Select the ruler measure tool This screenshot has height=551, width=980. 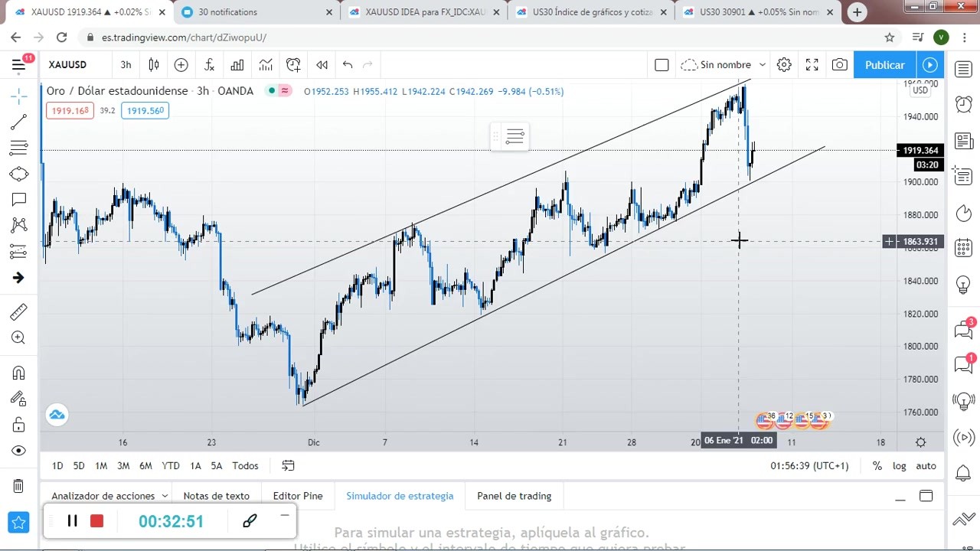pos(18,311)
